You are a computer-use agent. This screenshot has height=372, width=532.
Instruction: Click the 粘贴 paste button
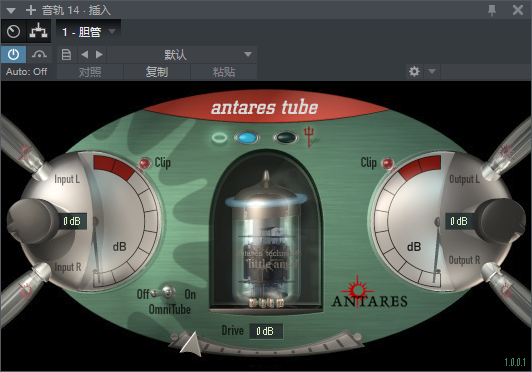coord(224,72)
